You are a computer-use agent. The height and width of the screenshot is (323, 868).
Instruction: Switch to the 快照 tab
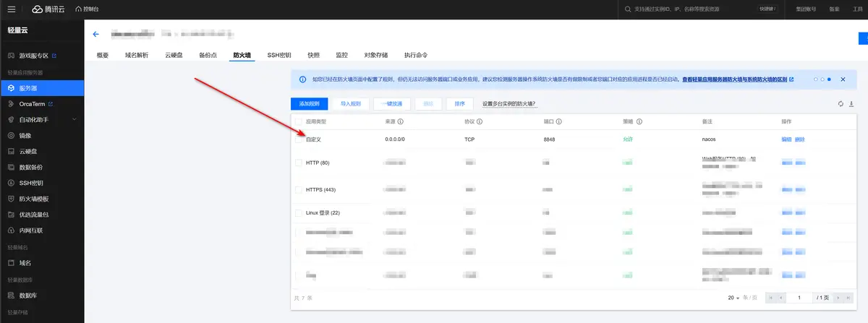coord(313,55)
